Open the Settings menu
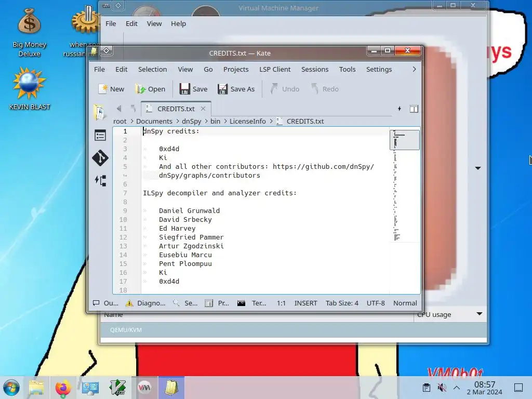 point(379,69)
